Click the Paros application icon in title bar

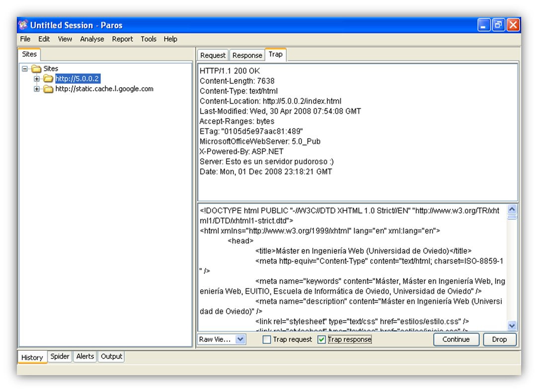23,25
